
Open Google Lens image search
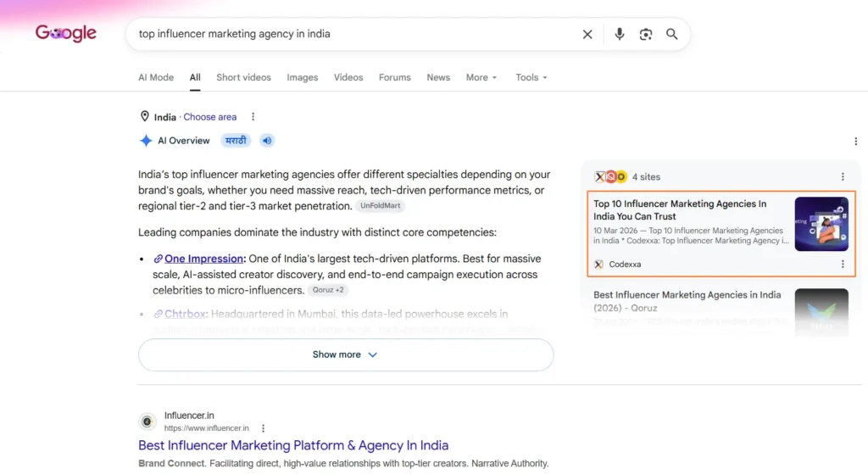click(645, 34)
